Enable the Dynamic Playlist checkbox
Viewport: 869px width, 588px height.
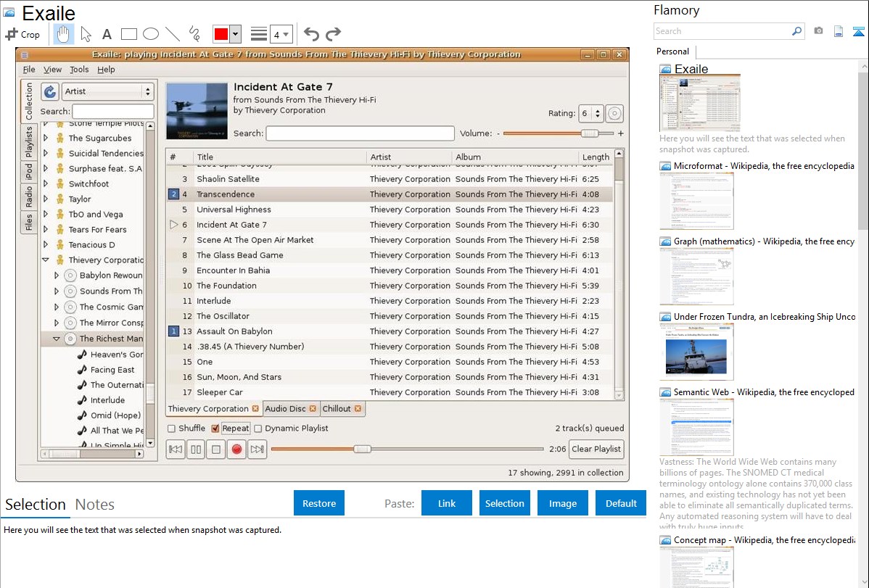coord(258,428)
